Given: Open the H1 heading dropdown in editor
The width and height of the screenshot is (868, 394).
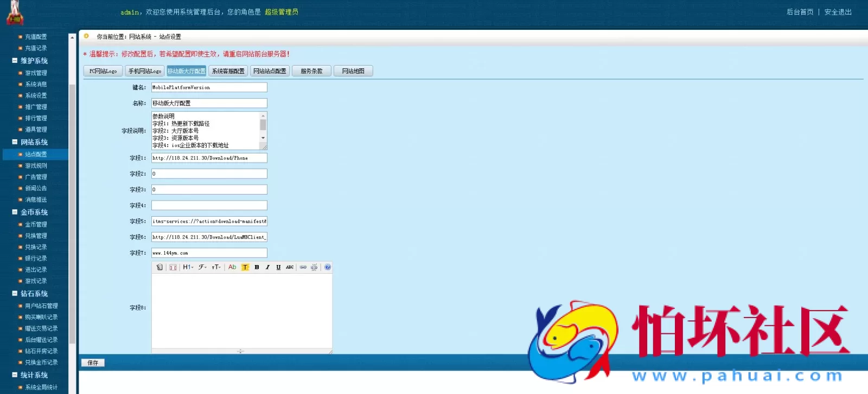Looking at the screenshot, I should coord(188,267).
